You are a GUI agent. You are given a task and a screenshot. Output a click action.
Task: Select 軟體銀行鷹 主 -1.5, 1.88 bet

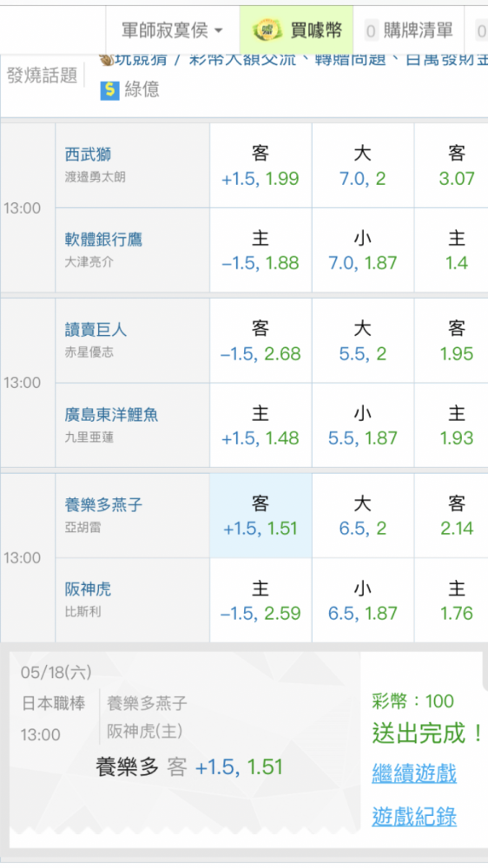click(260, 250)
